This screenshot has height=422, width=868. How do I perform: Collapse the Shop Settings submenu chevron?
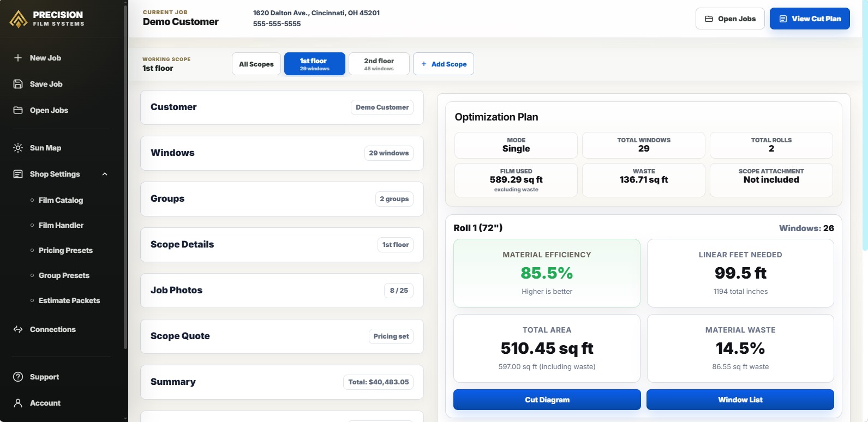[x=105, y=174]
